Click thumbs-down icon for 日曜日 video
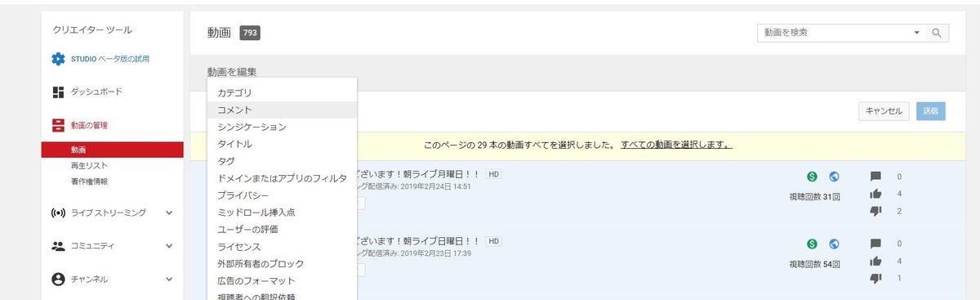The height and width of the screenshot is (300, 980). click(x=875, y=279)
